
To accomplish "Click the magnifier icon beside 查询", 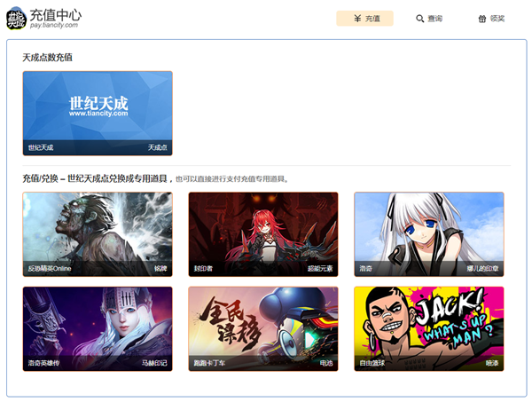I will (x=419, y=19).
